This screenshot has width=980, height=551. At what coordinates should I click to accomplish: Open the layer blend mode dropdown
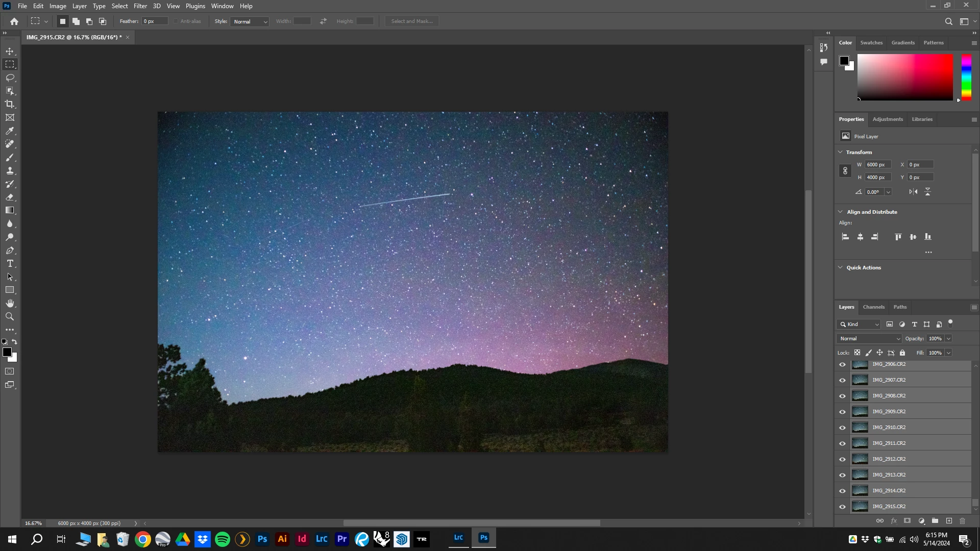click(869, 339)
